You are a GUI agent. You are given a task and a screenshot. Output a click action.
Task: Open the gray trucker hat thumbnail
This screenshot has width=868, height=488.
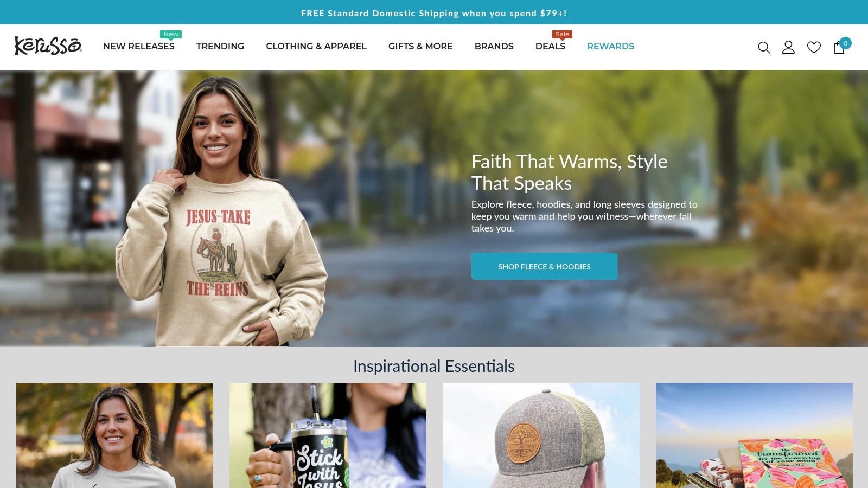click(541, 435)
